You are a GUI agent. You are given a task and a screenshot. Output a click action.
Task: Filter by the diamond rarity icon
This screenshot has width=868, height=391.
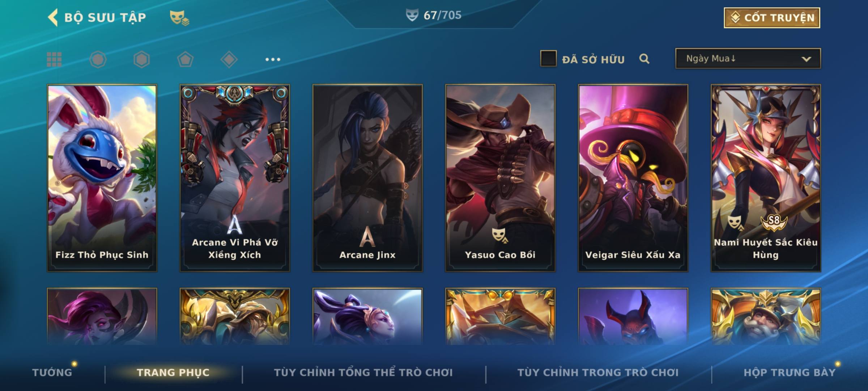[229, 59]
